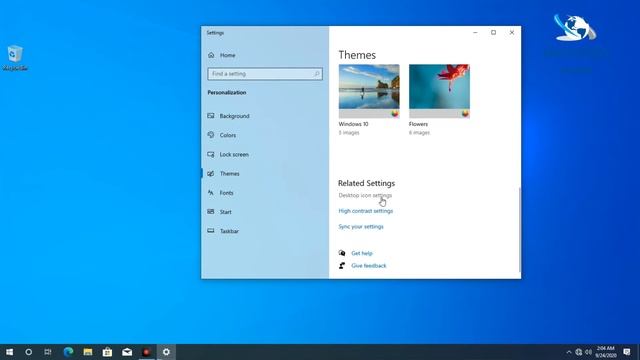640x360 pixels.
Task: Apply the Flowers theme thumbnail
Action: [439, 91]
